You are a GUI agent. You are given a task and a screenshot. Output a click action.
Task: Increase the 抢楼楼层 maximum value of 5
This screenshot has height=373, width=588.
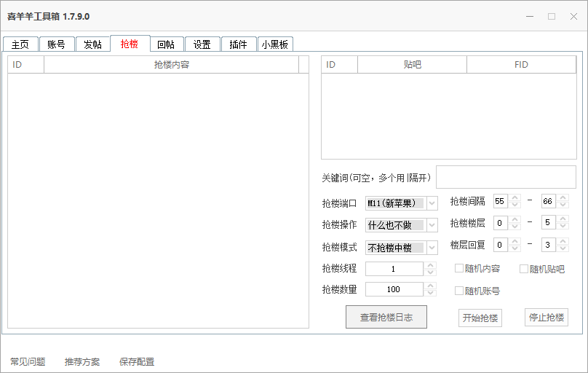563,219
